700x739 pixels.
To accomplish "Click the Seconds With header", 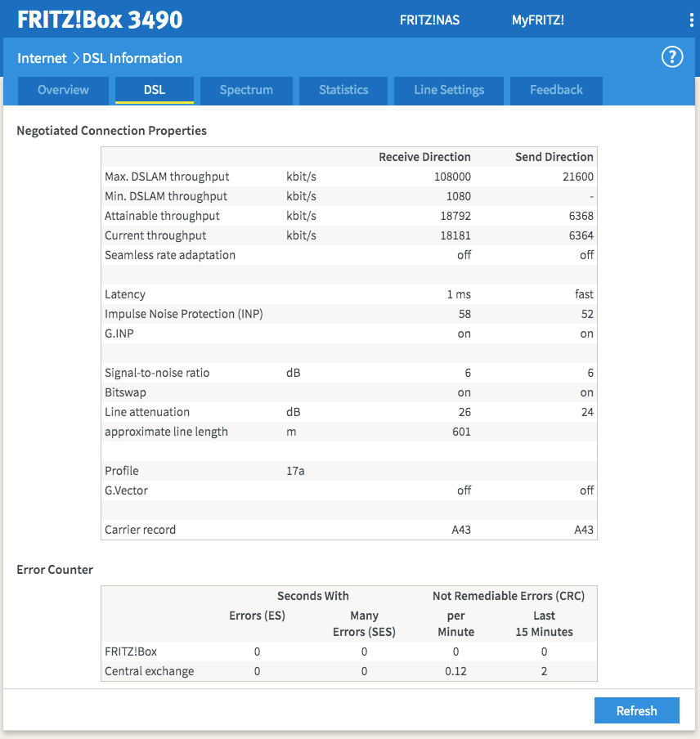I will [x=313, y=596].
